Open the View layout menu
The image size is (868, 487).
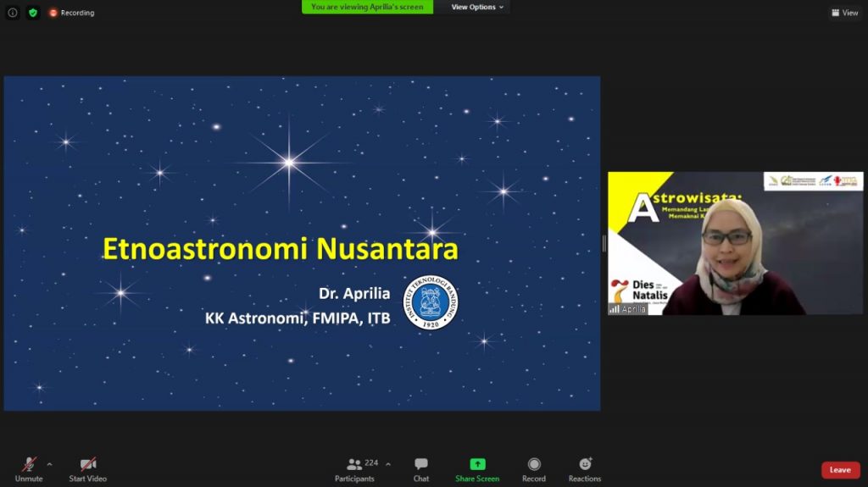click(x=845, y=12)
